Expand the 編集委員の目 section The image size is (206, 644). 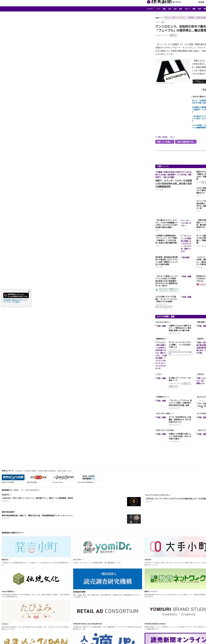161,339
